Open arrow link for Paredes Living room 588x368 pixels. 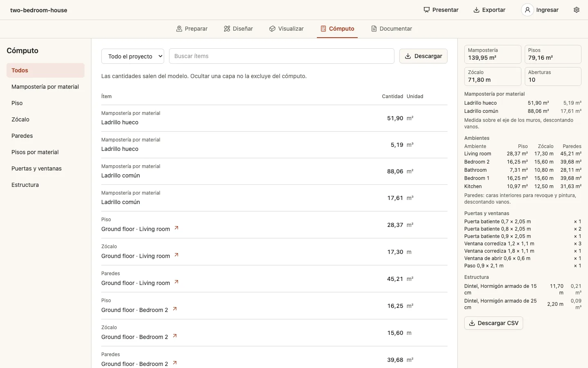(x=176, y=282)
